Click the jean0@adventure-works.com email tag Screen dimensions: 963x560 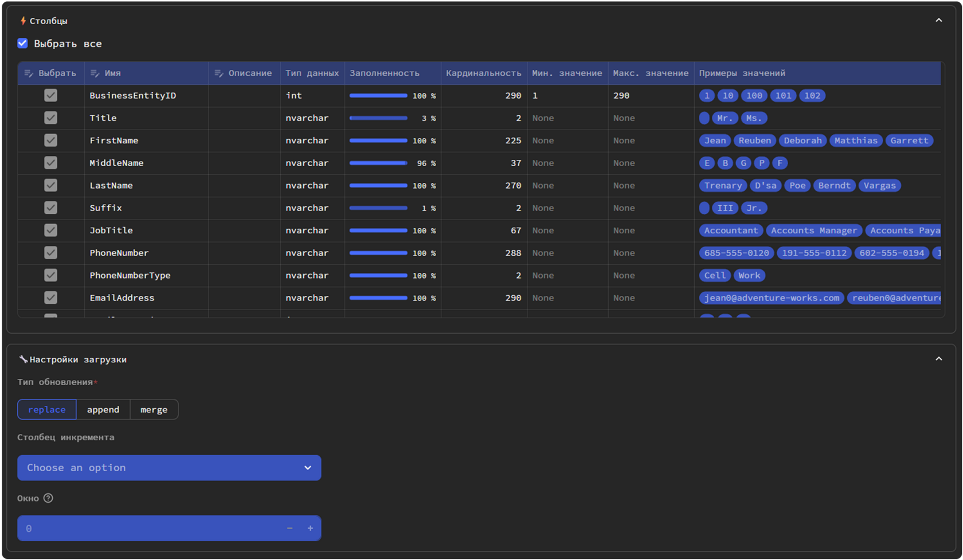coord(772,297)
